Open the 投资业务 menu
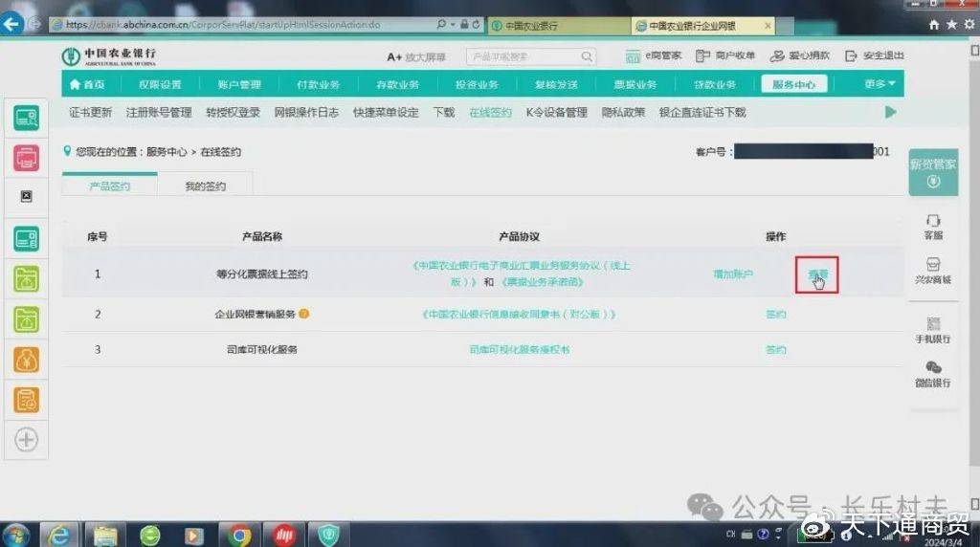Viewport: 980px width, 547px height. pyautogui.click(x=477, y=84)
